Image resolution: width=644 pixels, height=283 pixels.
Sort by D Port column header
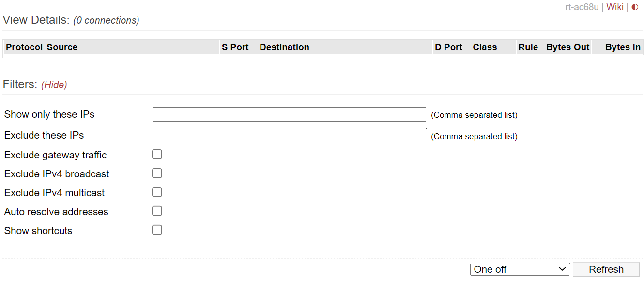[x=452, y=47]
